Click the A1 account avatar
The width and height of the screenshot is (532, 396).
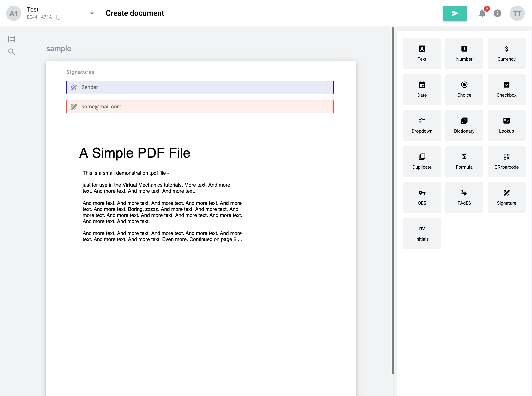coord(13,13)
